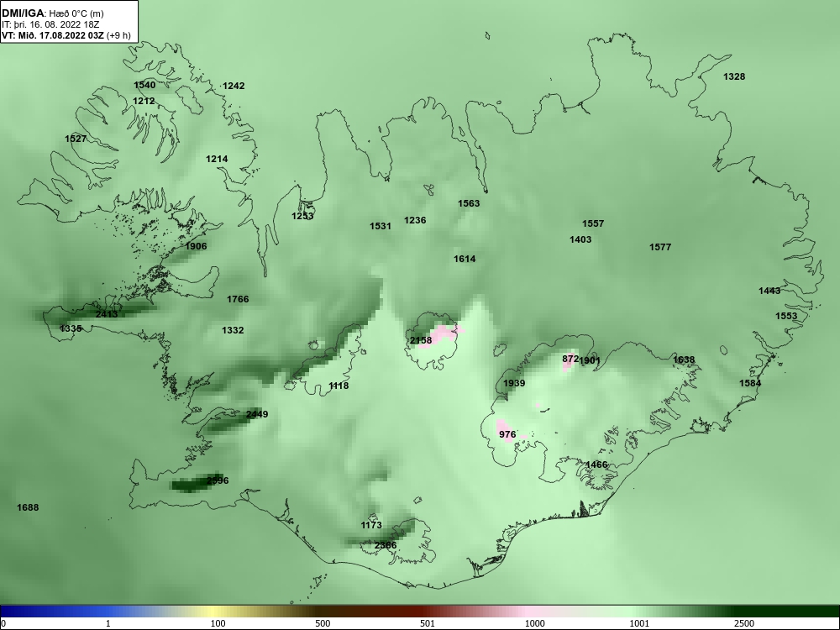Click the 1335 map value
The image size is (840, 630).
click(71, 328)
